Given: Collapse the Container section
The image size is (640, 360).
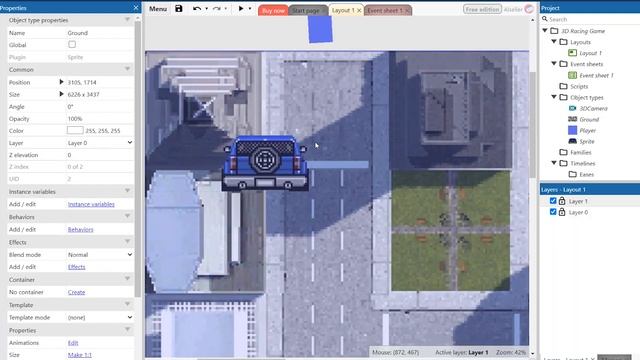Looking at the screenshot, I should (x=127, y=280).
